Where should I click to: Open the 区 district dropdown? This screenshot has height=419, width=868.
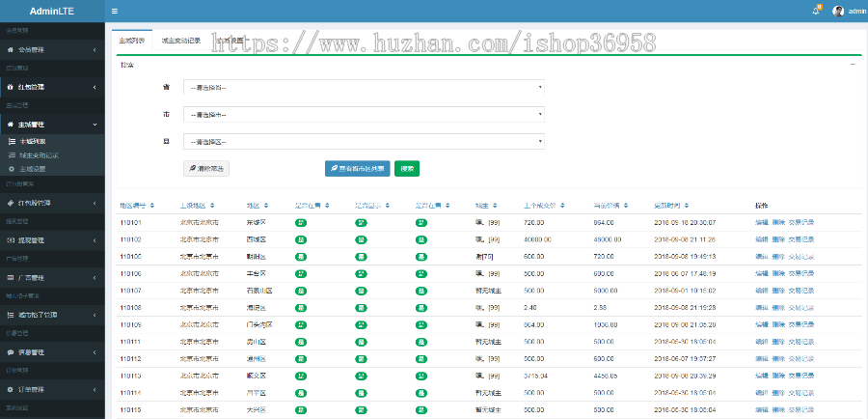pos(364,142)
